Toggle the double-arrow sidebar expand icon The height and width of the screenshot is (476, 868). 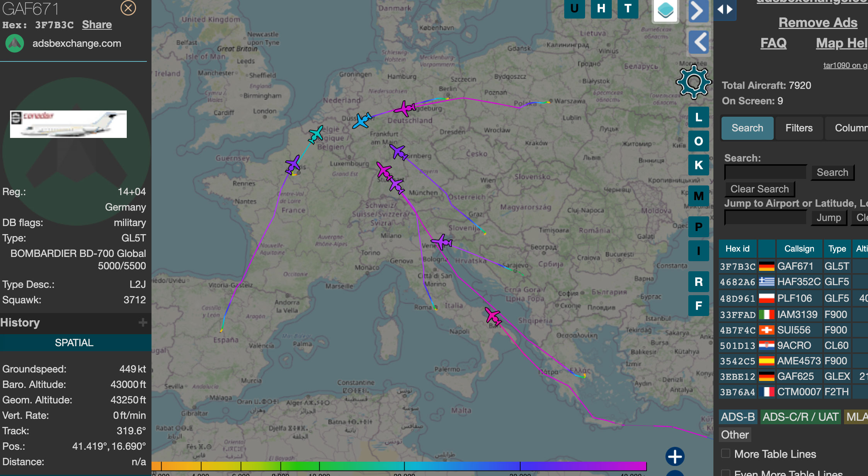(x=725, y=9)
